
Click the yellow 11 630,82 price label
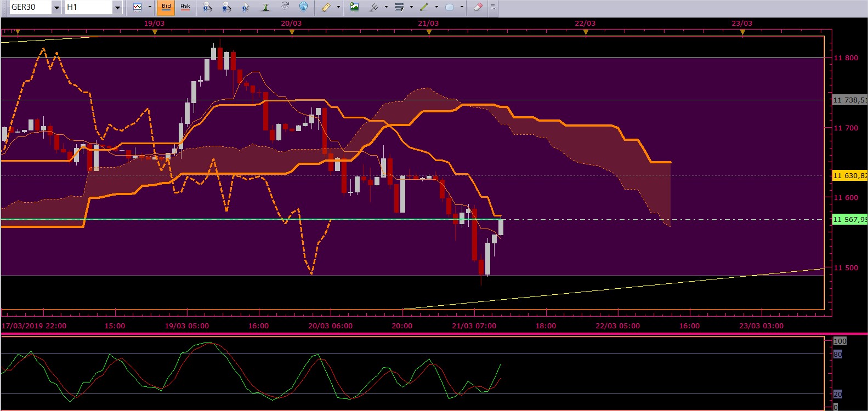click(850, 175)
